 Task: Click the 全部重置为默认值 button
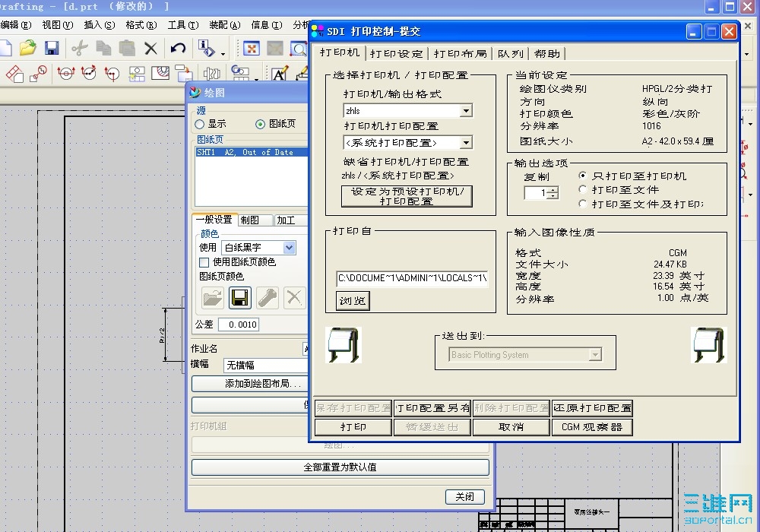click(x=340, y=467)
